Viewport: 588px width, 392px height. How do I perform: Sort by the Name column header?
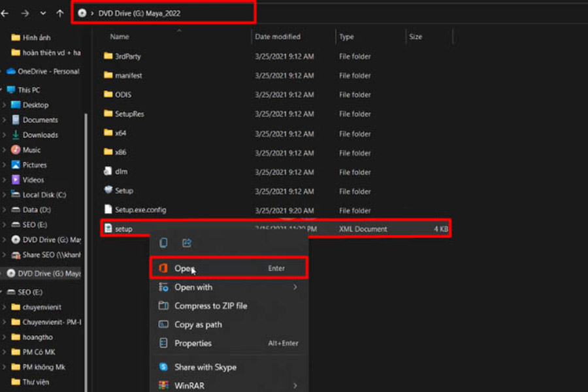coord(120,37)
